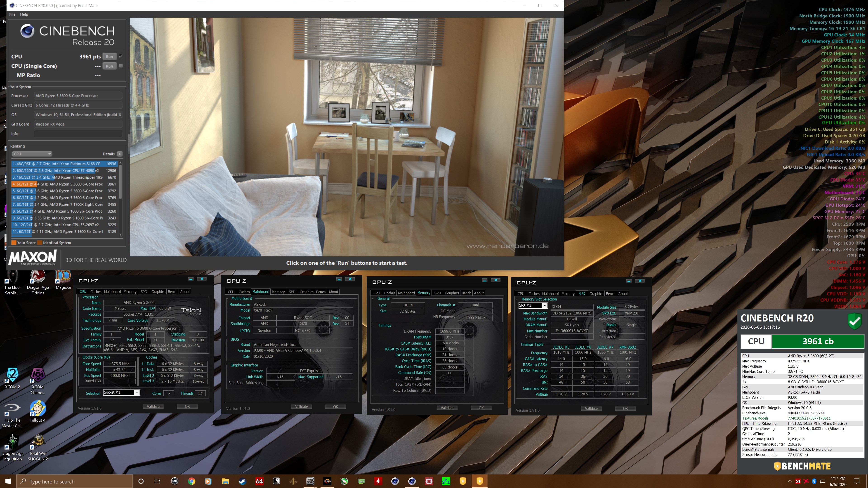Open File Explorer from the taskbar
868x488 pixels.
click(x=225, y=481)
